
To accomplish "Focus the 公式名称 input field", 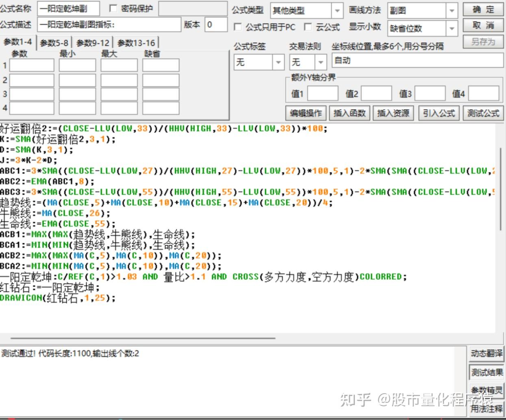I will coord(68,9).
